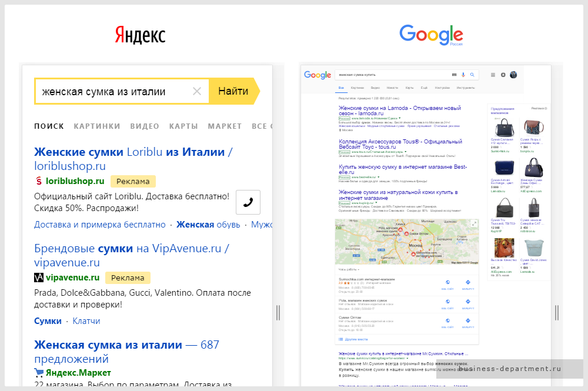Open Женские сумки на Lamoda Google ad
This screenshot has width=588, height=391.
[400, 111]
